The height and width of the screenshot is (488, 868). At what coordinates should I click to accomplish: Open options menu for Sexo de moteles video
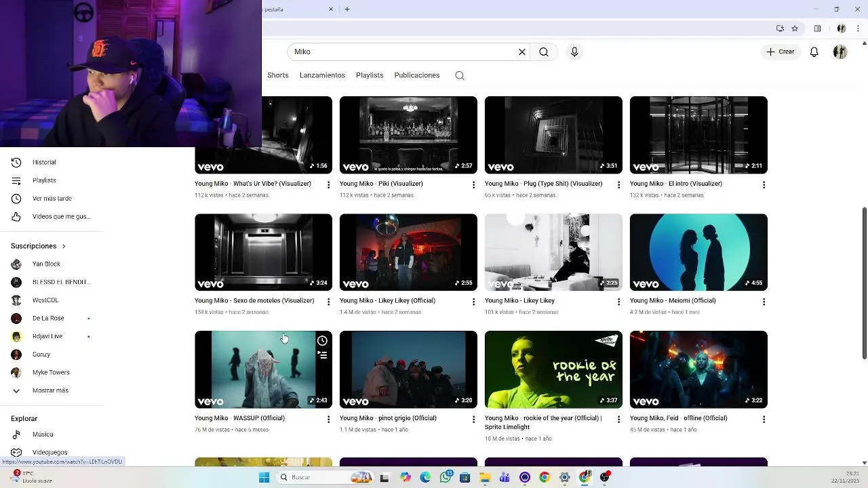[x=328, y=302]
